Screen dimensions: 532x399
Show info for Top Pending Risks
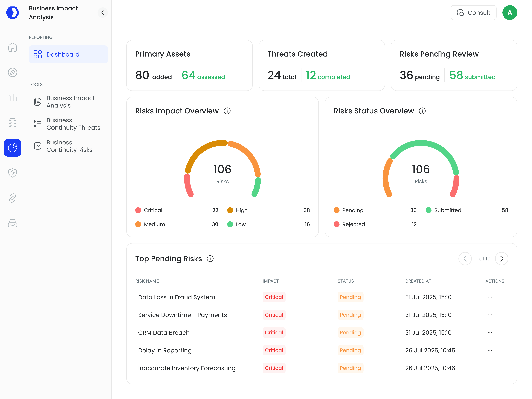click(210, 259)
